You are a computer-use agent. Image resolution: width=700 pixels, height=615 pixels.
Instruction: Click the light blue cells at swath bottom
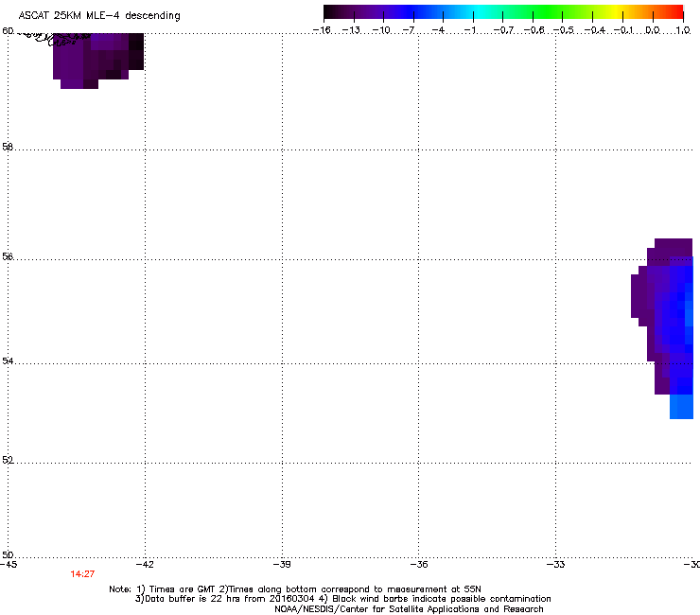click(681, 407)
